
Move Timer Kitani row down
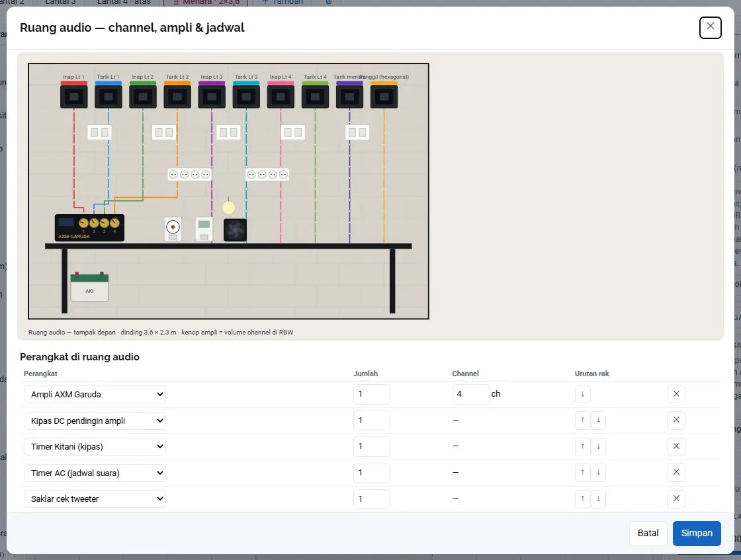pyautogui.click(x=598, y=446)
